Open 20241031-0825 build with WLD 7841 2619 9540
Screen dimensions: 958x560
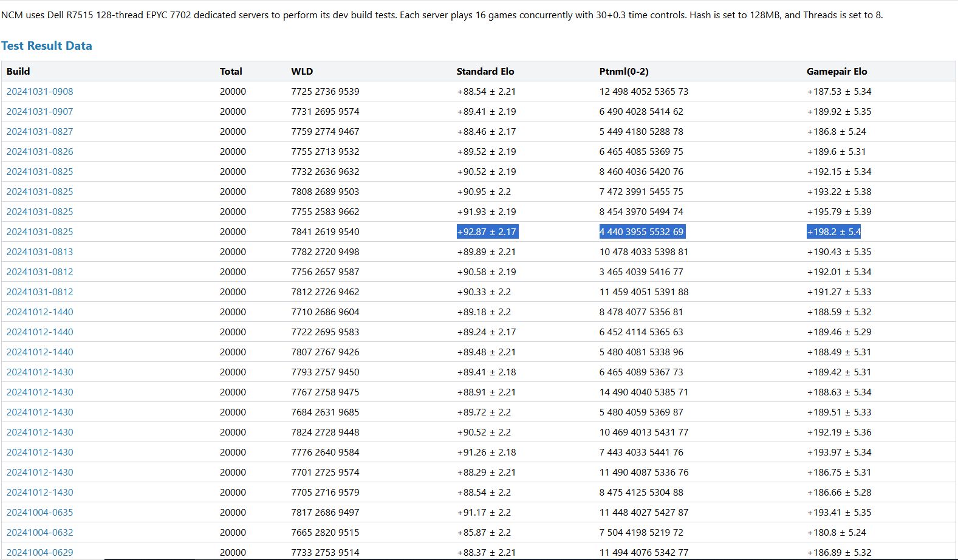(39, 231)
